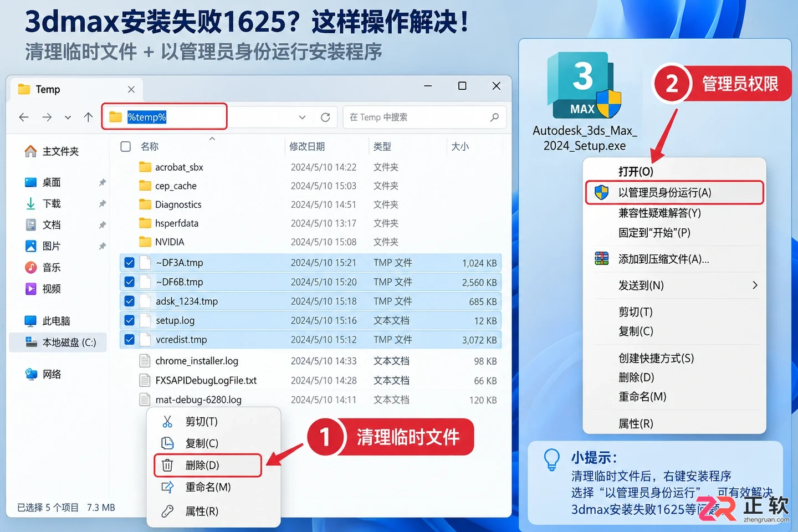This screenshot has height=532, width=798.
Task: Choose 复制(C) in the Explorer context menu
Action: pos(213,443)
